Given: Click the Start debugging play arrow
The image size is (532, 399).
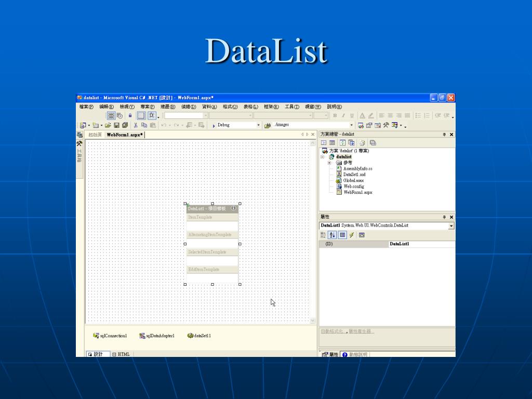Looking at the screenshot, I should tap(214, 126).
